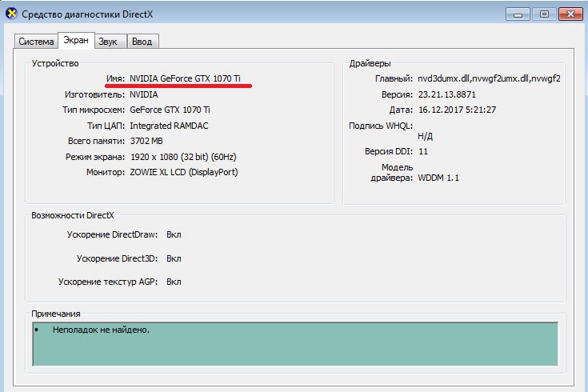The image size is (588, 392).
Task: Click the Режим экрана field label
Action: coord(95,157)
